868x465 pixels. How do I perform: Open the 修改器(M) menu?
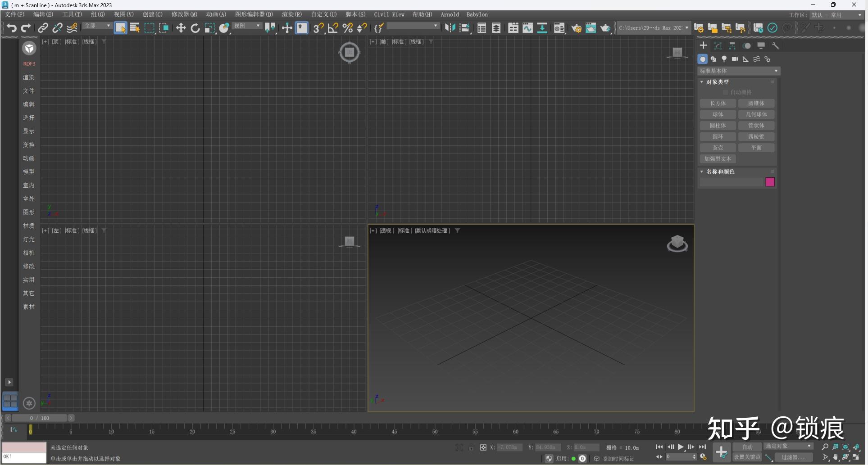pyautogui.click(x=184, y=14)
